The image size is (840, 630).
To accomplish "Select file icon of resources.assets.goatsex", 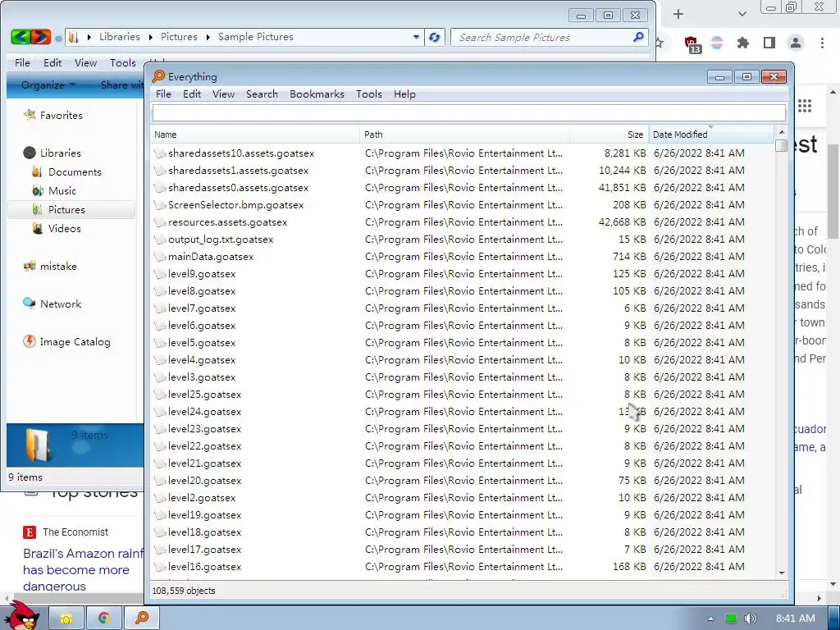I will coord(160,222).
